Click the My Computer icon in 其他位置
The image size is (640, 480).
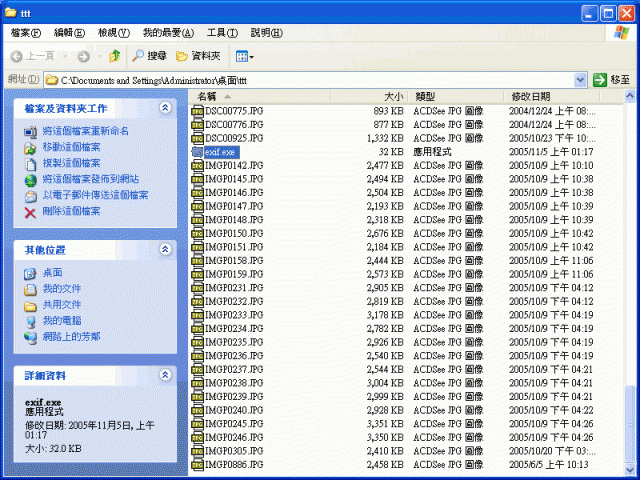[31, 322]
